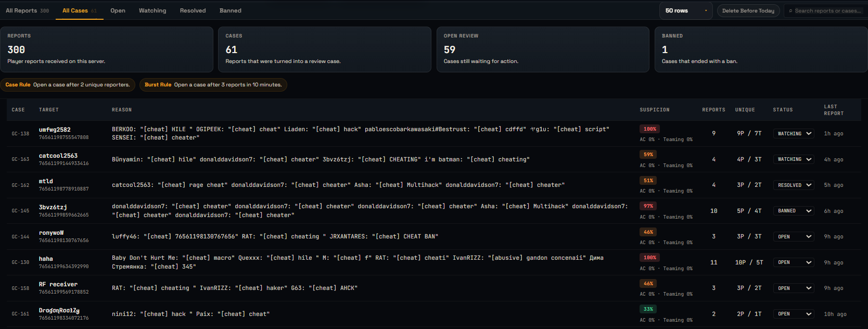868x329 pixels.
Task: Click the TARGET column header
Action: coord(49,110)
